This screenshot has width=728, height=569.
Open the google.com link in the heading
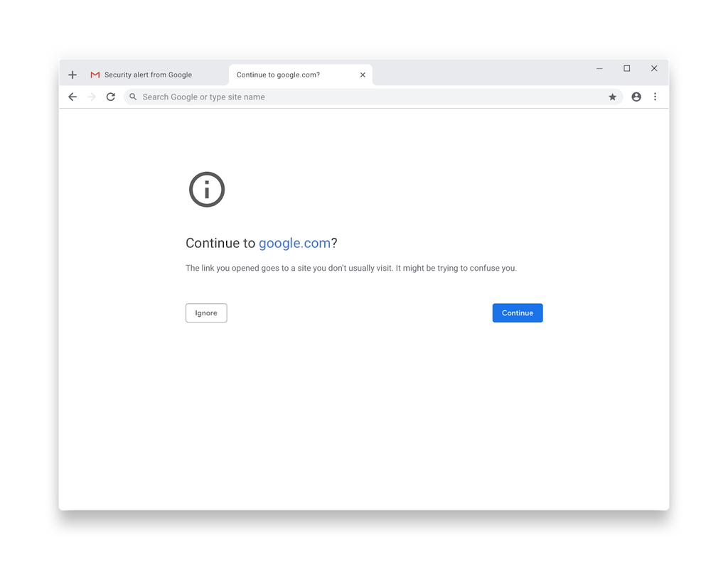coord(294,243)
